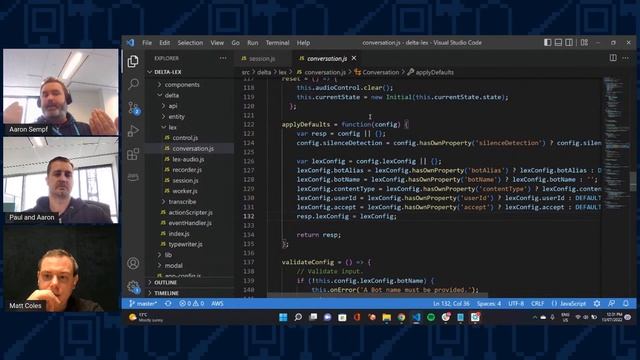Open control.js in the explorer

click(x=185, y=138)
